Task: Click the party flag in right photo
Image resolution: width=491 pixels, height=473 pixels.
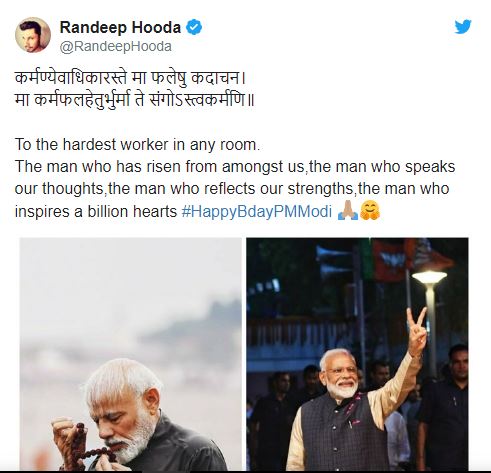Action: pos(390,260)
